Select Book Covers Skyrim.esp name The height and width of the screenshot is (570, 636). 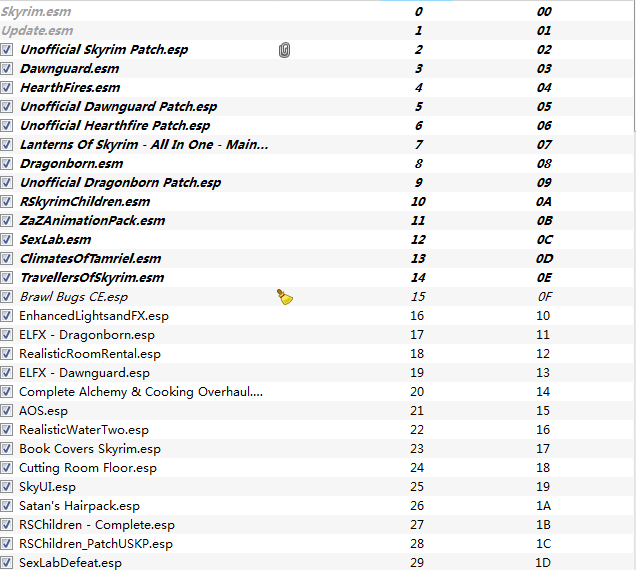coord(90,449)
